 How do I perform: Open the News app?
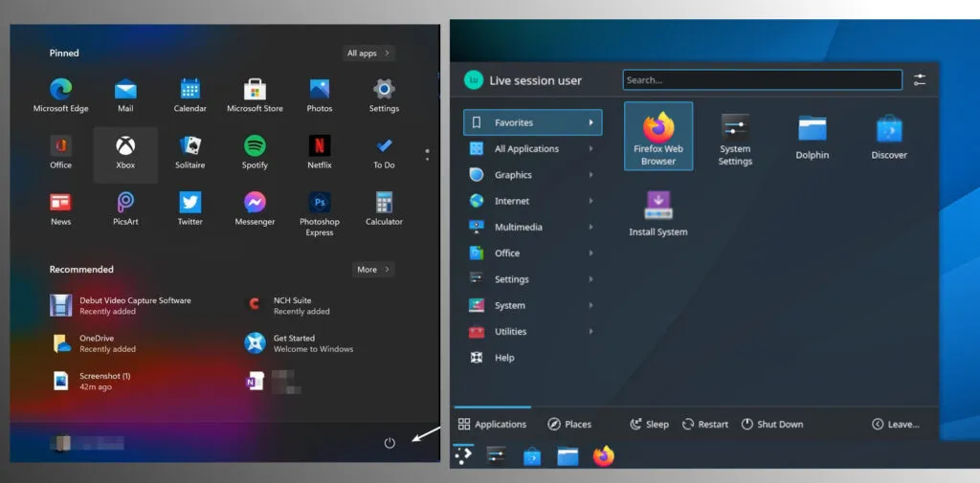coord(60,210)
